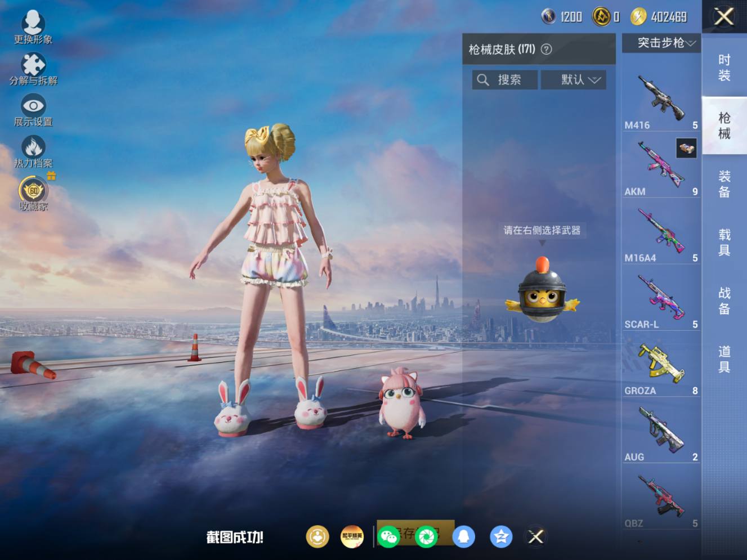Switch to the 枪械 tab

[x=724, y=126]
